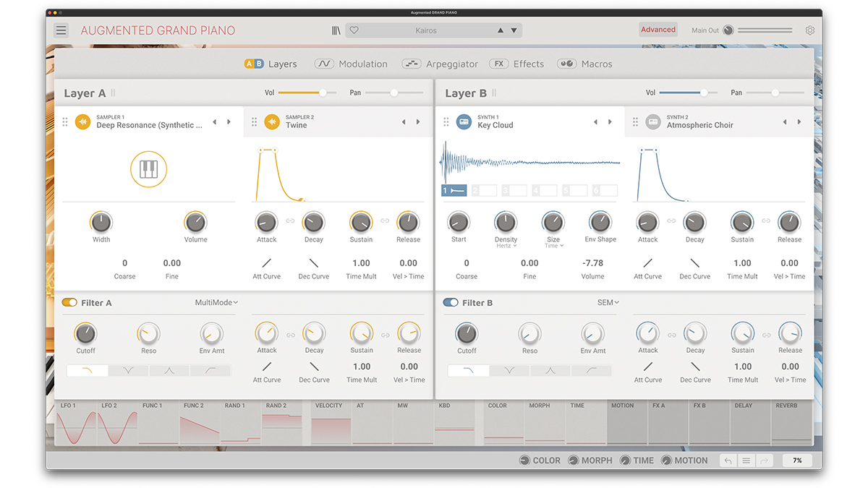Adjust the Layer B Pan slider
The height and width of the screenshot is (488, 868).
[775, 93]
